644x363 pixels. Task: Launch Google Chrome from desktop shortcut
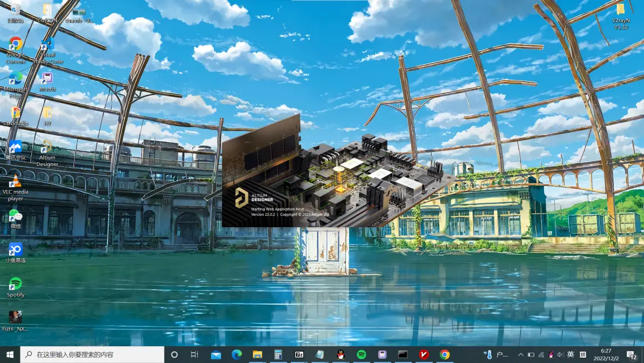pos(16,50)
